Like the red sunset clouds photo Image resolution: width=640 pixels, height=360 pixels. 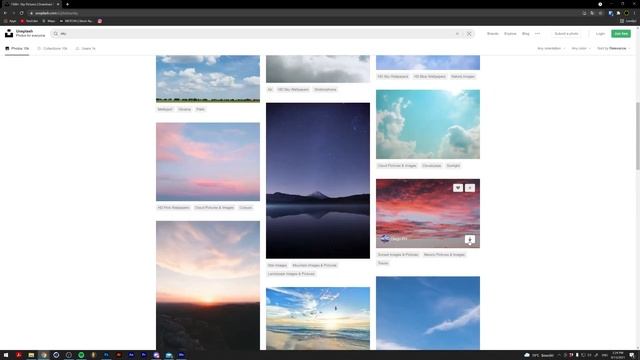point(458,188)
